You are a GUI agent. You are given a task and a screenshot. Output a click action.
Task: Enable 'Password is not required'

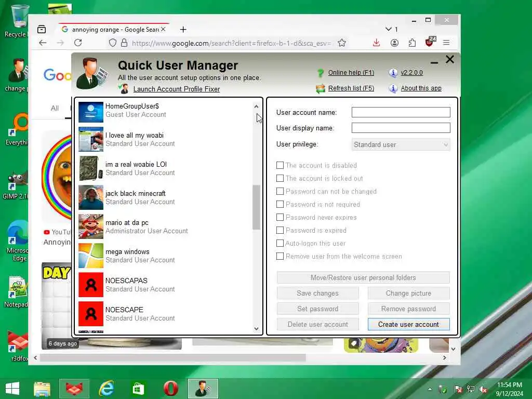[280, 204]
